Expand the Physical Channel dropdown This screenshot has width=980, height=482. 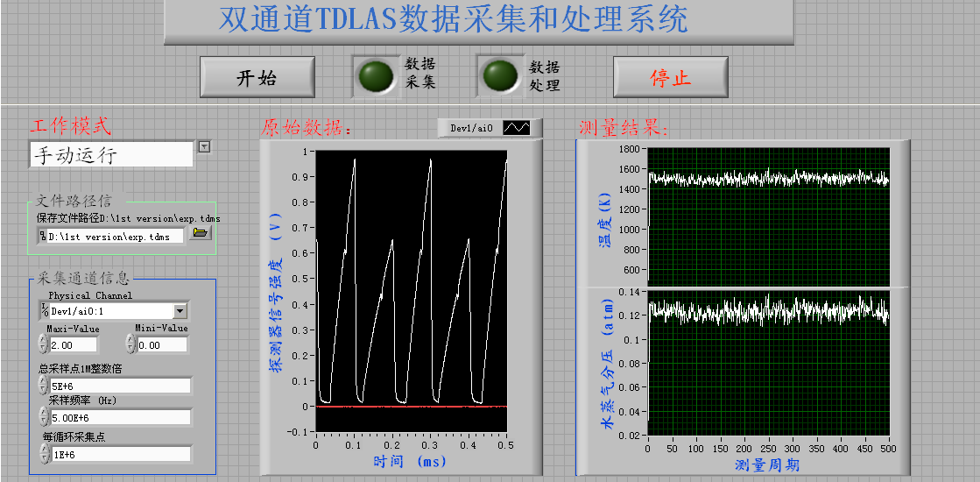point(180,310)
